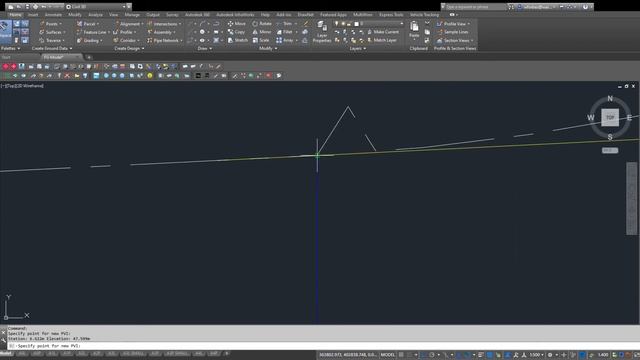The height and width of the screenshot is (360, 640).
Task: Switch to the Home ribbon tab
Action: pos(16,15)
